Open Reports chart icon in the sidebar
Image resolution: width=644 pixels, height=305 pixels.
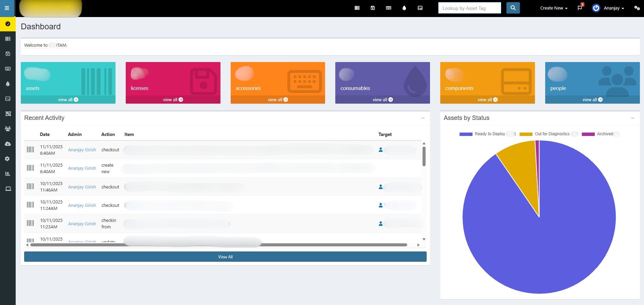tap(7, 174)
